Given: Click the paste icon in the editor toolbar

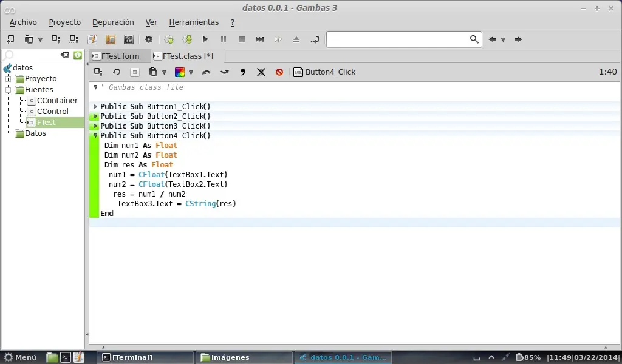Looking at the screenshot, I should pos(152,72).
